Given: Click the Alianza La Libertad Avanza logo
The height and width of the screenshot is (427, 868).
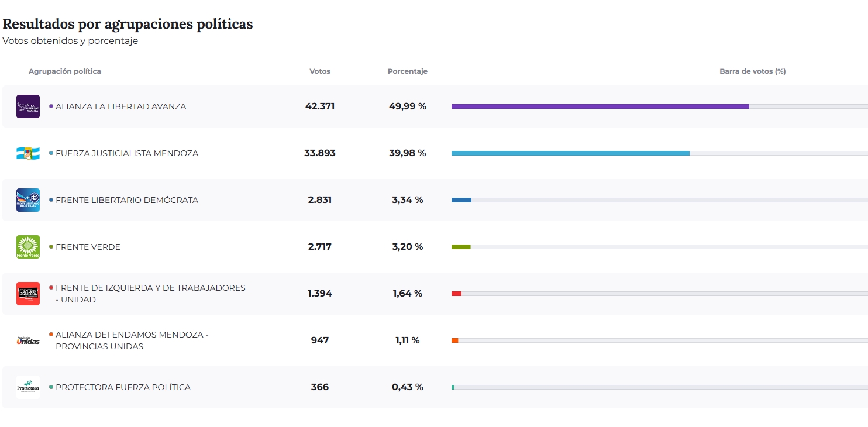Looking at the screenshot, I should (x=28, y=106).
